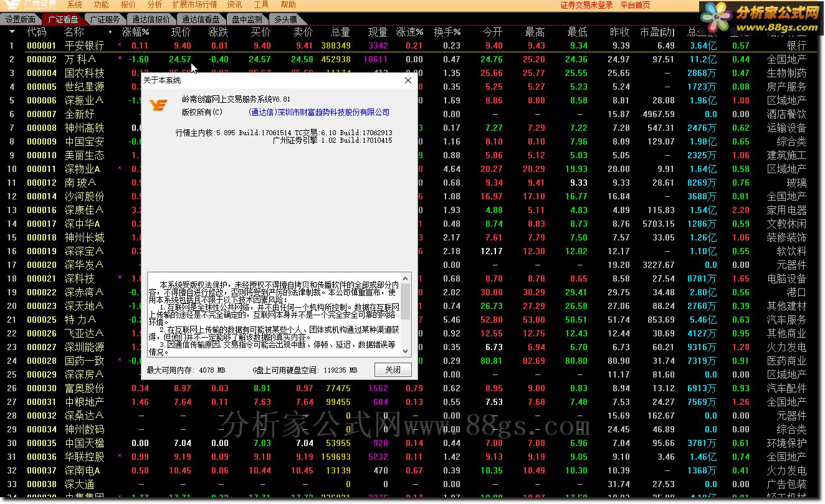Sort by the 最高 column header
The width and height of the screenshot is (825, 504).
[535, 32]
